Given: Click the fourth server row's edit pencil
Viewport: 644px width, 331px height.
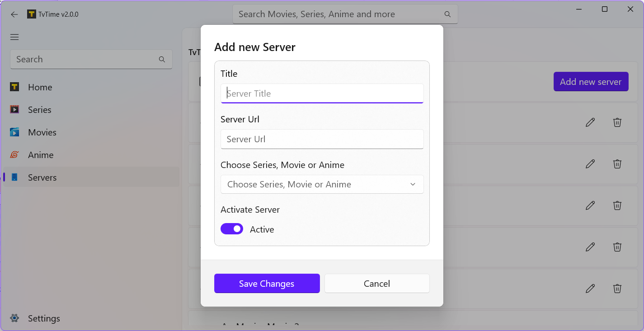Looking at the screenshot, I should tap(590, 247).
